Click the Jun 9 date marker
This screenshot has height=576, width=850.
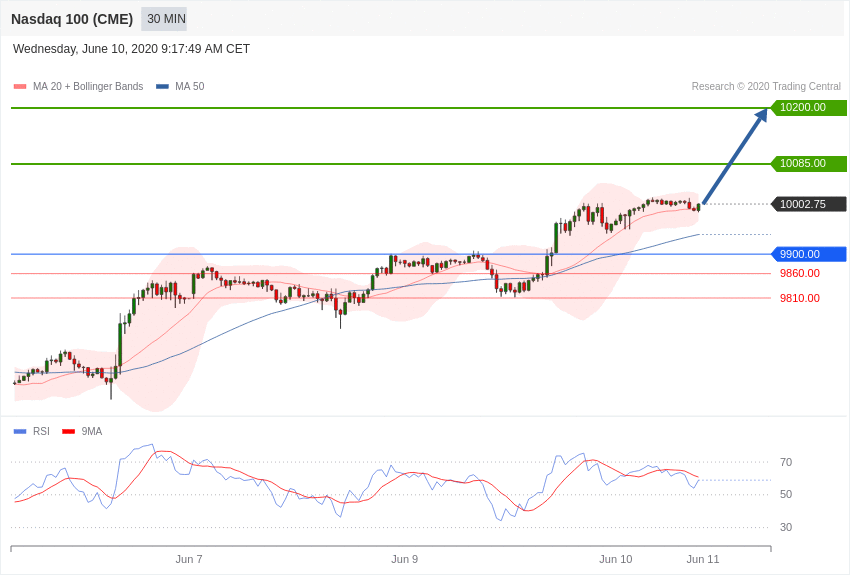[x=405, y=559]
